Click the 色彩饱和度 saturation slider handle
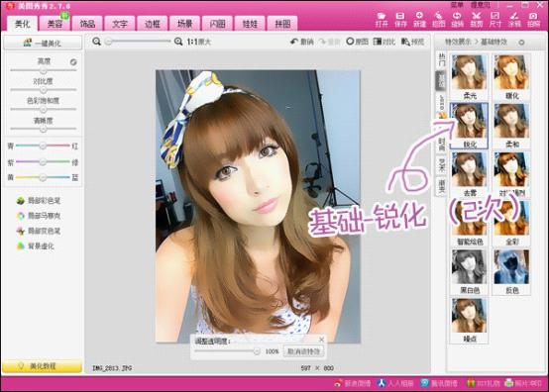Screen dimensions: 549x392 pos(43,110)
